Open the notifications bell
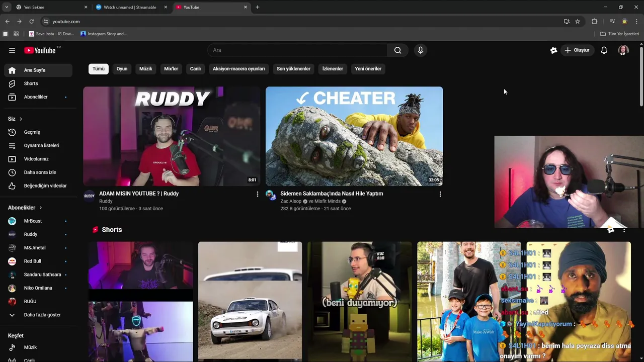 604,50
